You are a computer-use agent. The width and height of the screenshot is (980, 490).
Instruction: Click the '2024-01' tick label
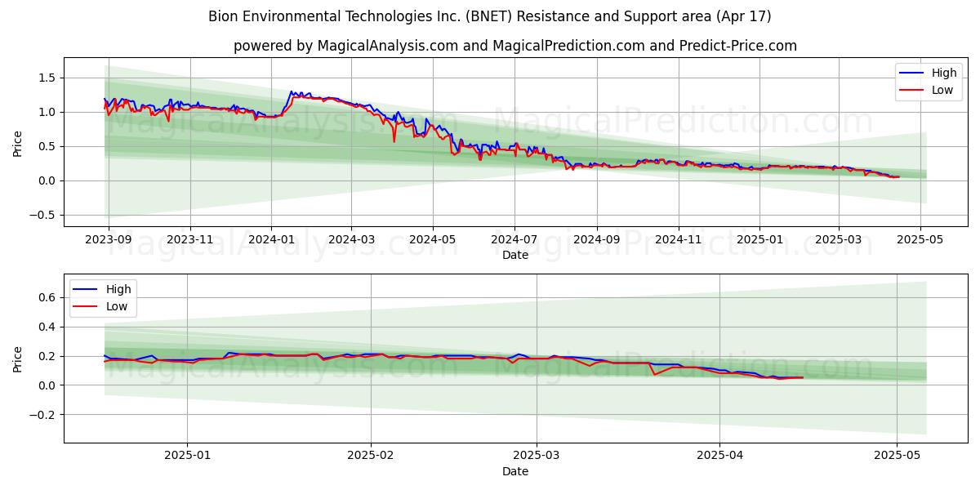[x=271, y=239]
